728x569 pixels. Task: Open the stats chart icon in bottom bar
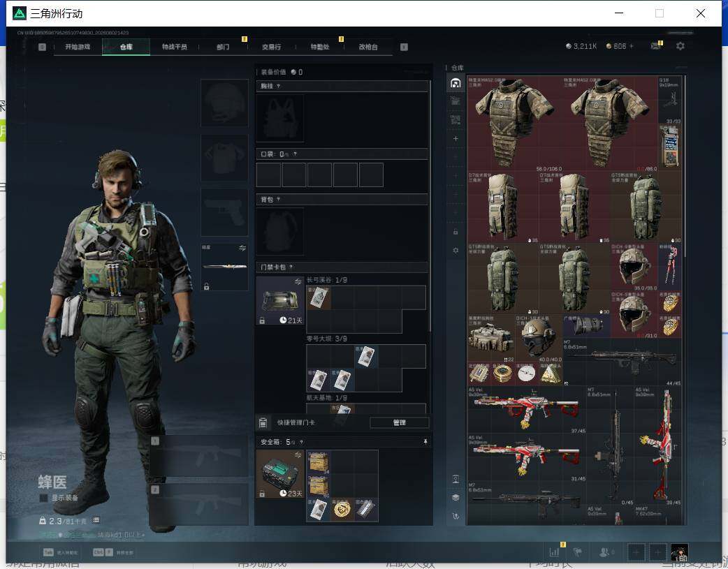(x=554, y=552)
